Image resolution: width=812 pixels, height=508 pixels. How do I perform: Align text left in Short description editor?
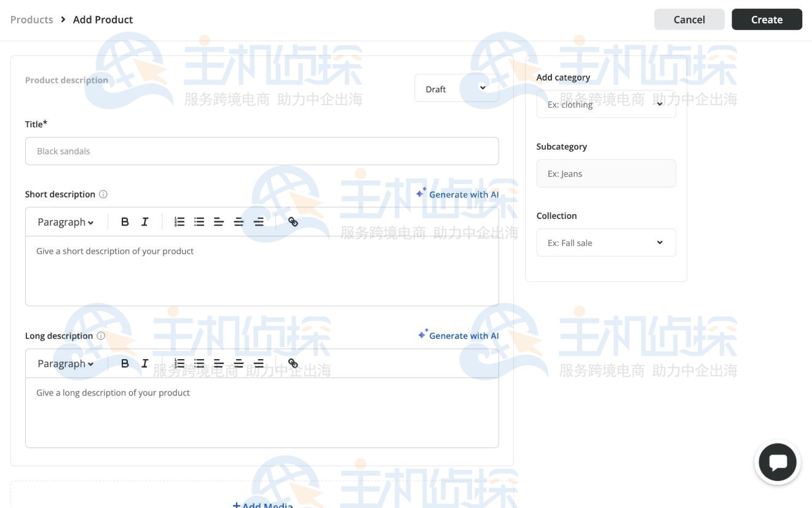click(219, 222)
